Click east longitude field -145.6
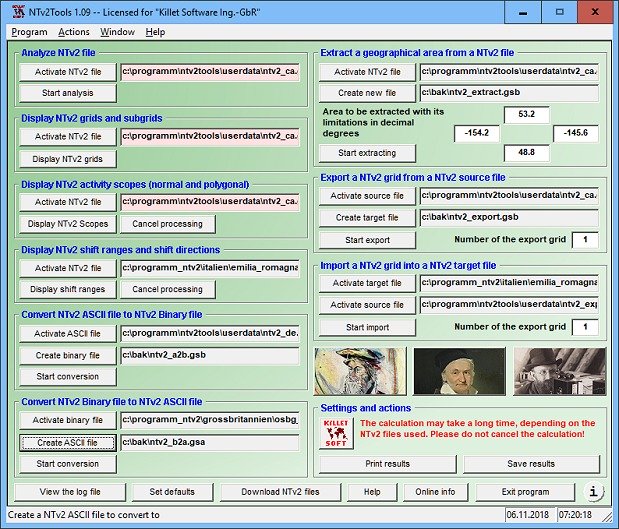 [576, 133]
